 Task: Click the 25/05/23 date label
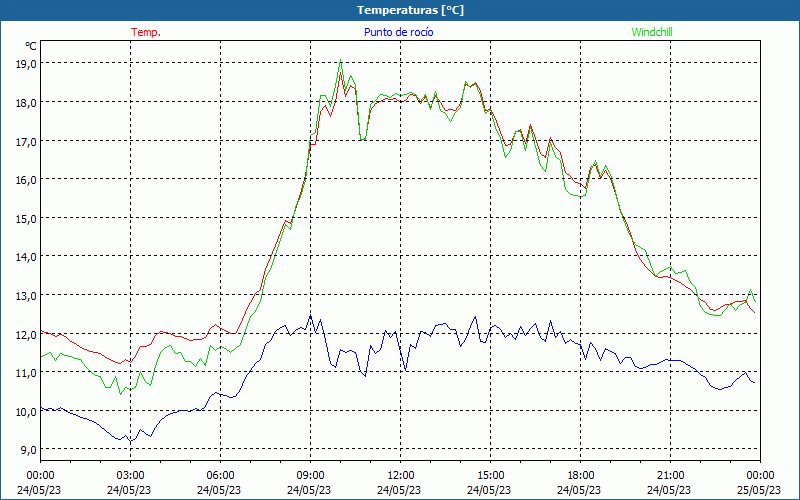coord(760,490)
